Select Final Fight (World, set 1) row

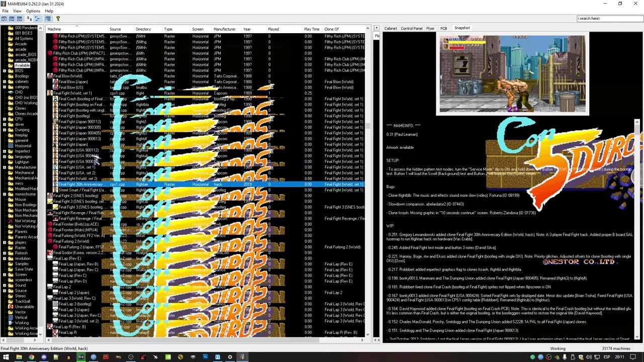click(x=206, y=93)
